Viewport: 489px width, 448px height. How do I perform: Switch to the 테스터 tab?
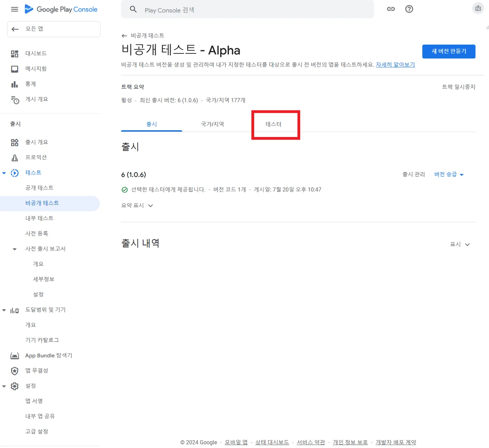coord(274,124)
